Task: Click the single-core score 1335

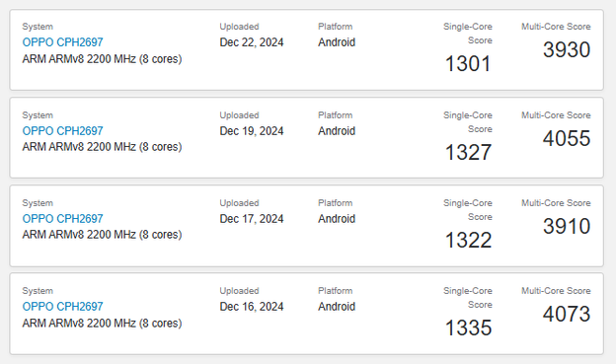Action: [468, 328]
